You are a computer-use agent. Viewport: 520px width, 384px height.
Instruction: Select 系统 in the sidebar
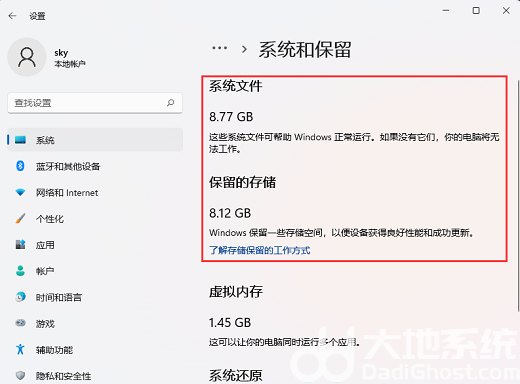click(95, 140)
